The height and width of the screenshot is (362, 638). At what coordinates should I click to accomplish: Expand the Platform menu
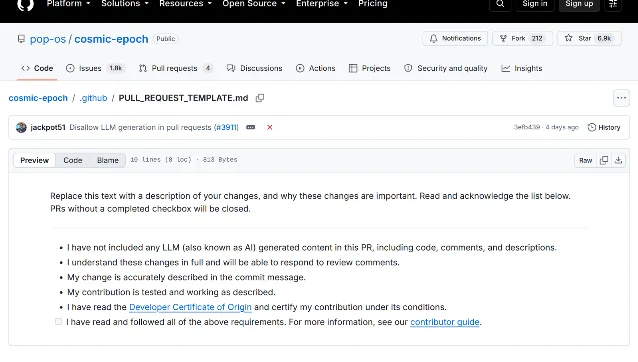click(x=68, y=4)
